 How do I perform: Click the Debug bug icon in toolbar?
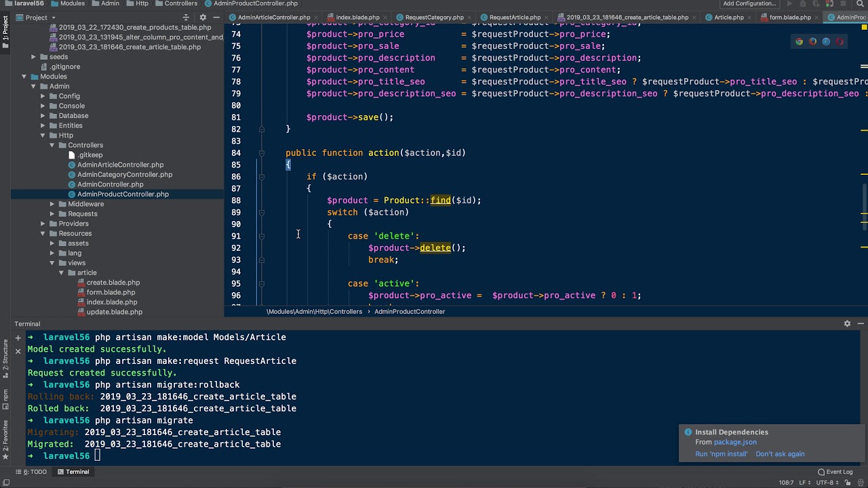[x=803, y=3]
